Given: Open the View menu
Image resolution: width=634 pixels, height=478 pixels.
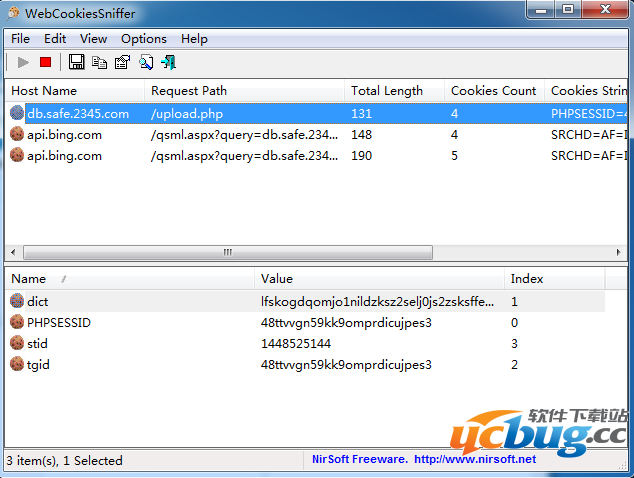Looking at the screenshot, I should [x=93, y=39].
